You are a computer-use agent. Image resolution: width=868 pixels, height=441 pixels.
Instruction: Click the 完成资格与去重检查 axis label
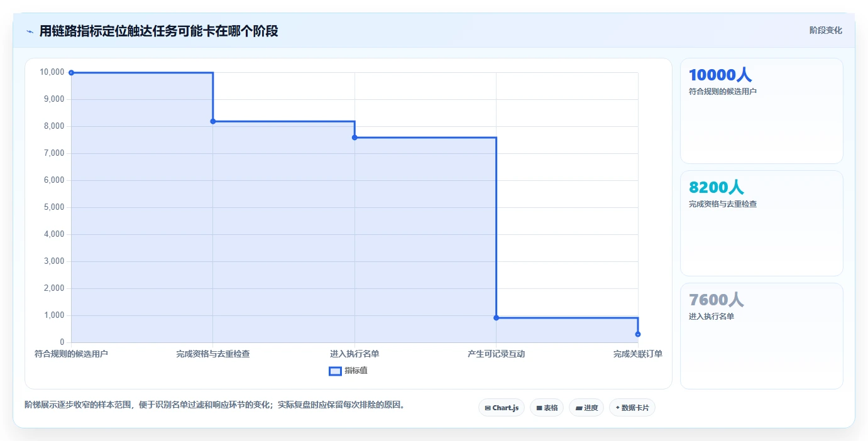213,354
